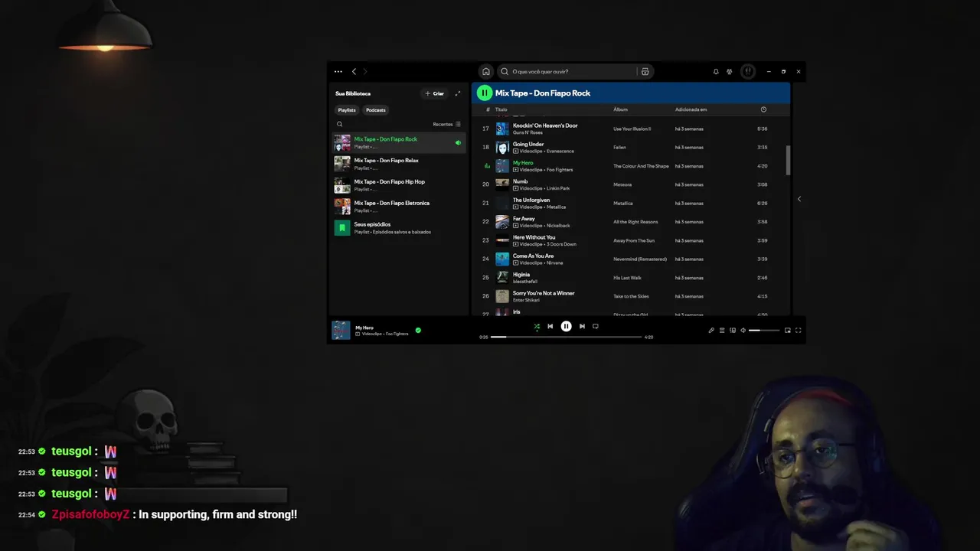Sort by duration clock icon
The height and width of the screenshot is (551, 980).
763,109
